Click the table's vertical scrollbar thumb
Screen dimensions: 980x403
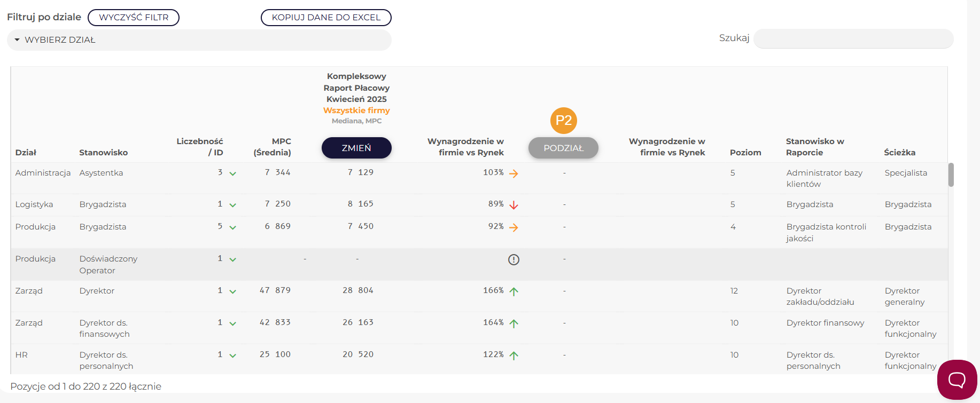pyautogui.click(x=951, y=175)
